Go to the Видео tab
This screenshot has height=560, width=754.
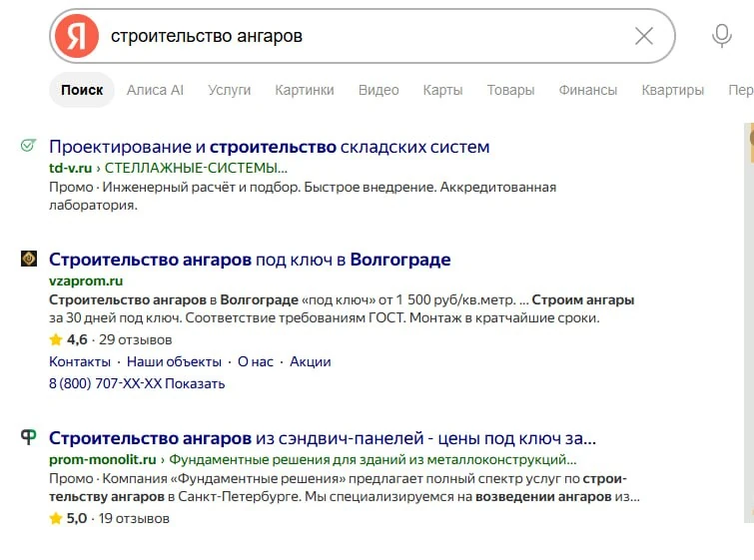click(378, 90)
